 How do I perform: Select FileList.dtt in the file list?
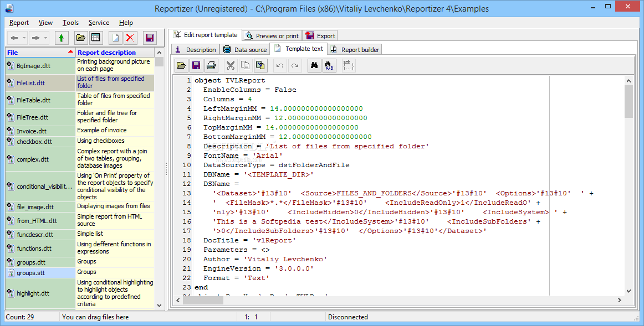[40, 83]
